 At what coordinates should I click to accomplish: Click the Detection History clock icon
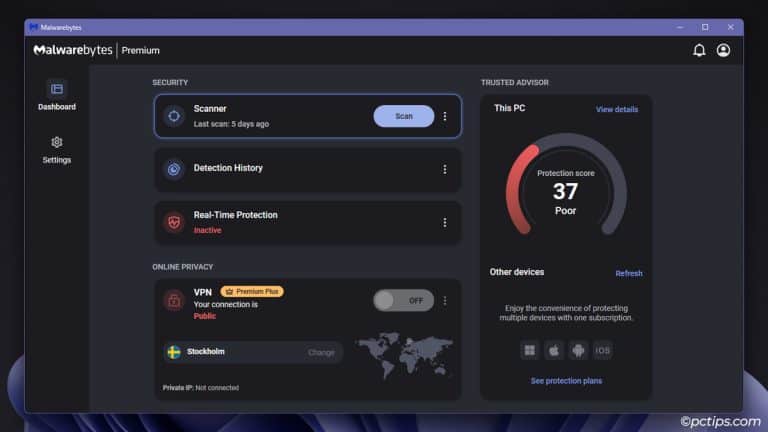pos(174,169)
